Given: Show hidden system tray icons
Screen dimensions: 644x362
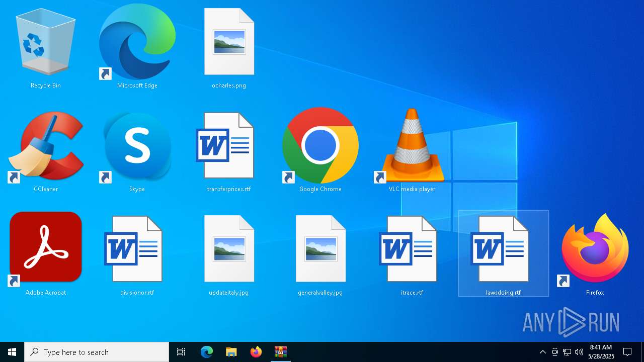Looking at the screenshot, I should click(x=542, y=352).
